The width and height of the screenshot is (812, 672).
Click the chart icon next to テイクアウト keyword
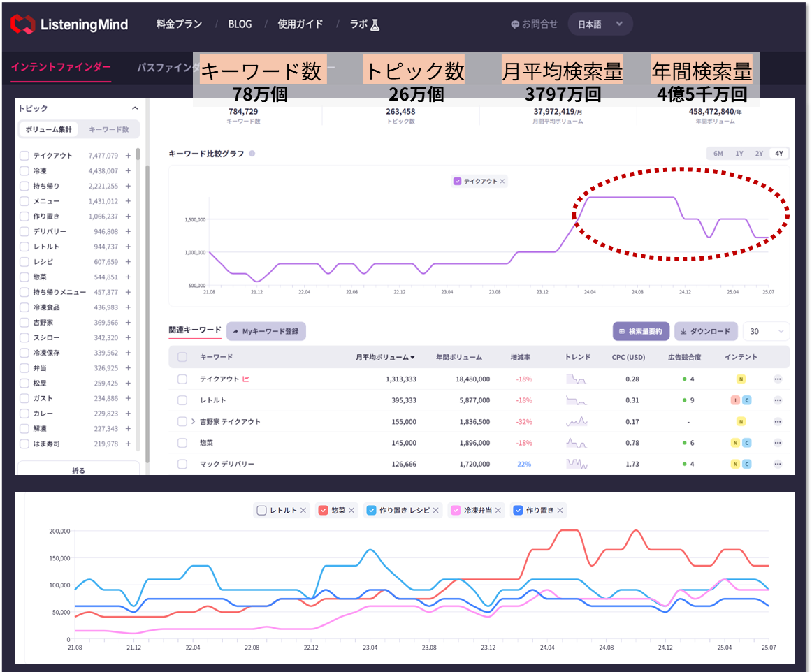(245, 379)
